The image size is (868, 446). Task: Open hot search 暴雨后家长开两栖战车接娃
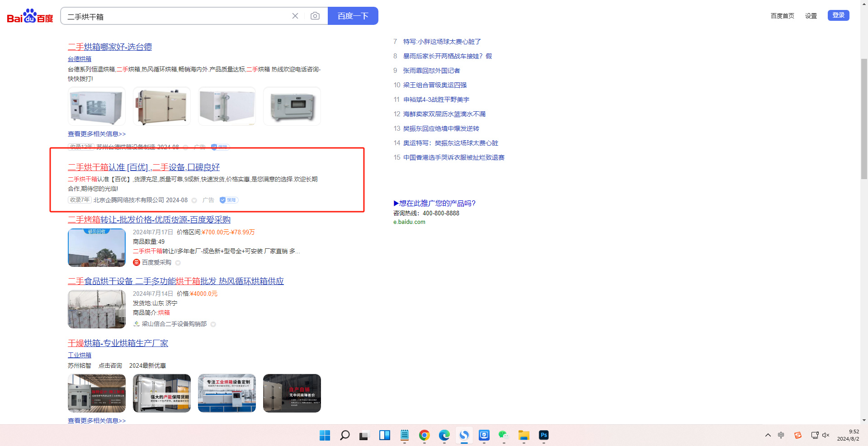coord(448,56)
